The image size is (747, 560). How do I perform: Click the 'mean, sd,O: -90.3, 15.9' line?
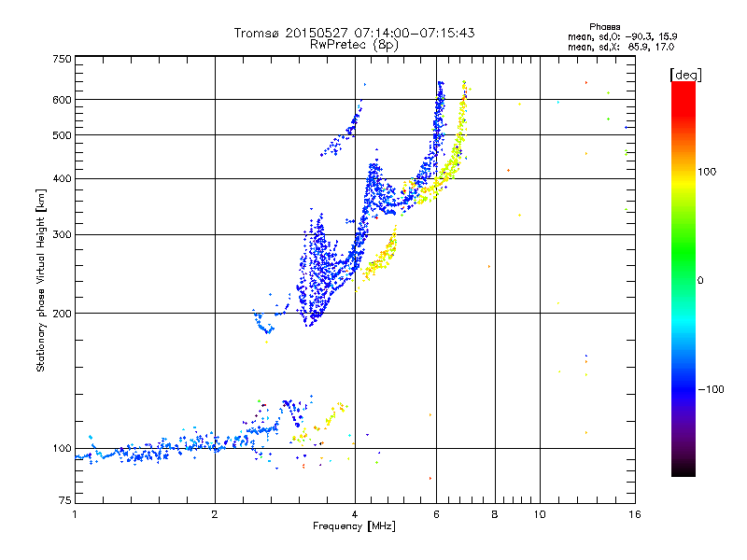point(622,36)
